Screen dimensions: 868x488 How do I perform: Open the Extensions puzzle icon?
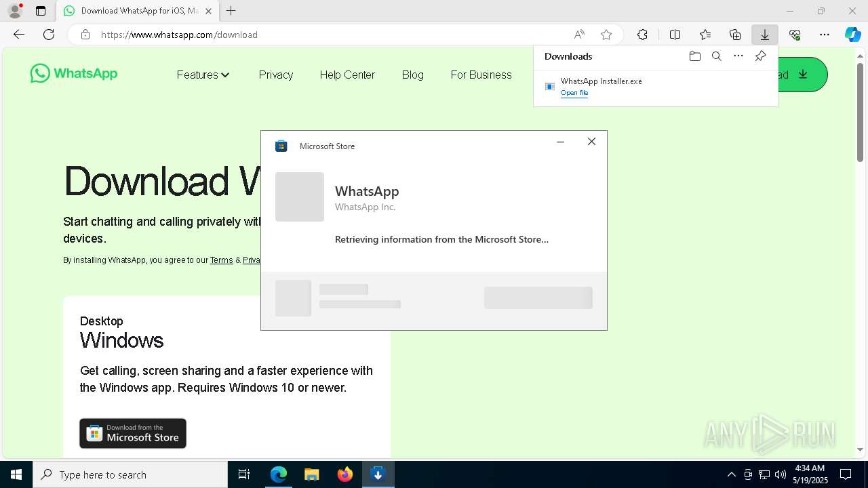point(642,35)
